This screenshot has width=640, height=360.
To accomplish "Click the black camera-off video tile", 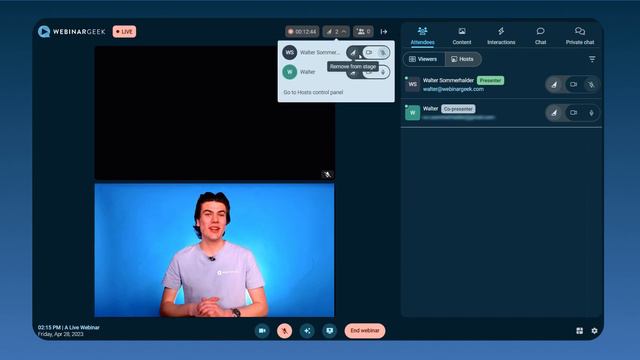I will (214, 113).
